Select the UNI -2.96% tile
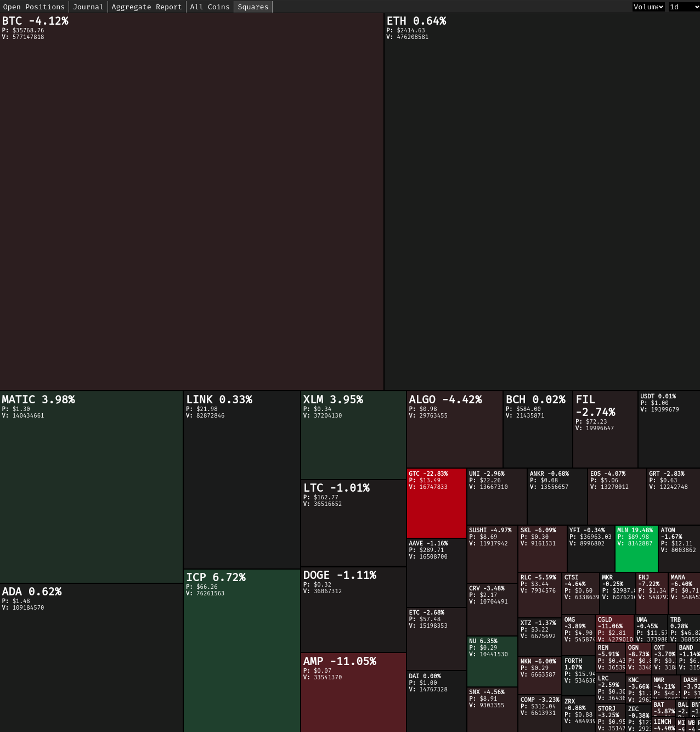The height and width of the screenshot is (732, 700). point(497,497)
